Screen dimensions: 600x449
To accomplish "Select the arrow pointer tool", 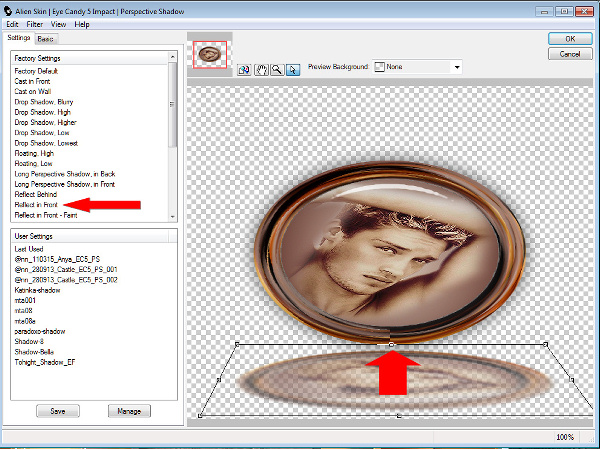I will 293,69.
